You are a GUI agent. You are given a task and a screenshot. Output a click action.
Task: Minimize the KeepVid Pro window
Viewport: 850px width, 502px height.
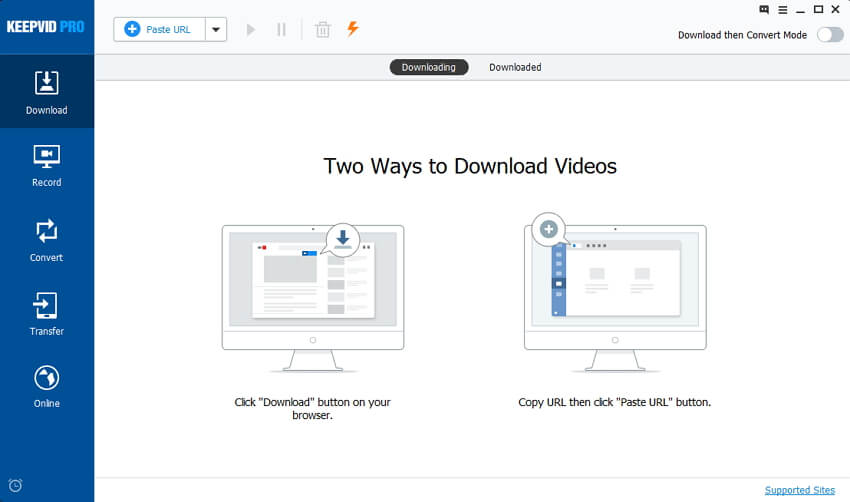[800, 10]
